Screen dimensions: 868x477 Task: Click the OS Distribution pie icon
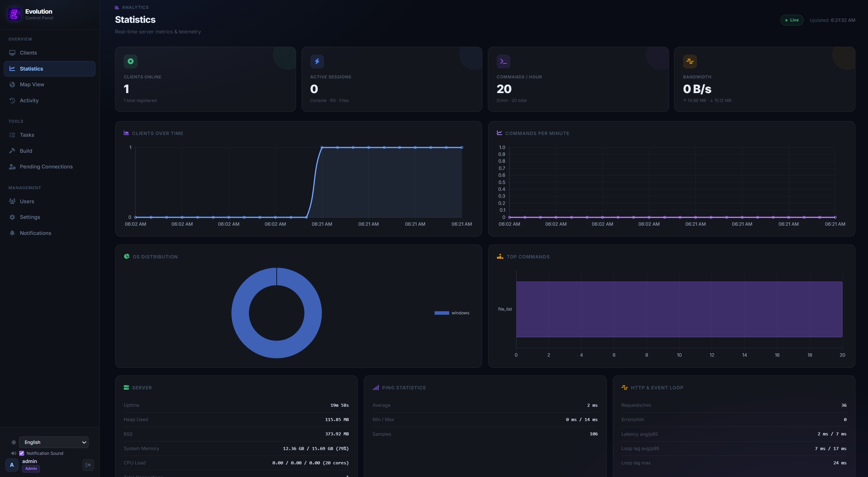point(127,256)
